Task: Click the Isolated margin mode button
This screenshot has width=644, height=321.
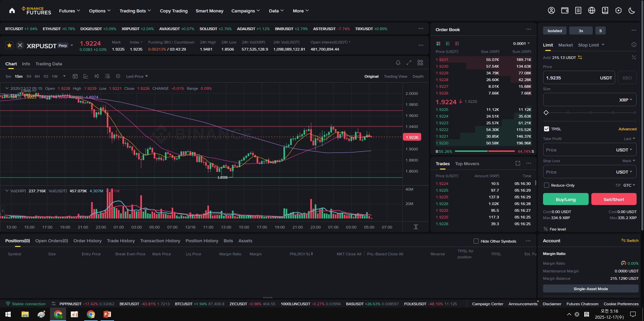Action: (x=555, y=30)
